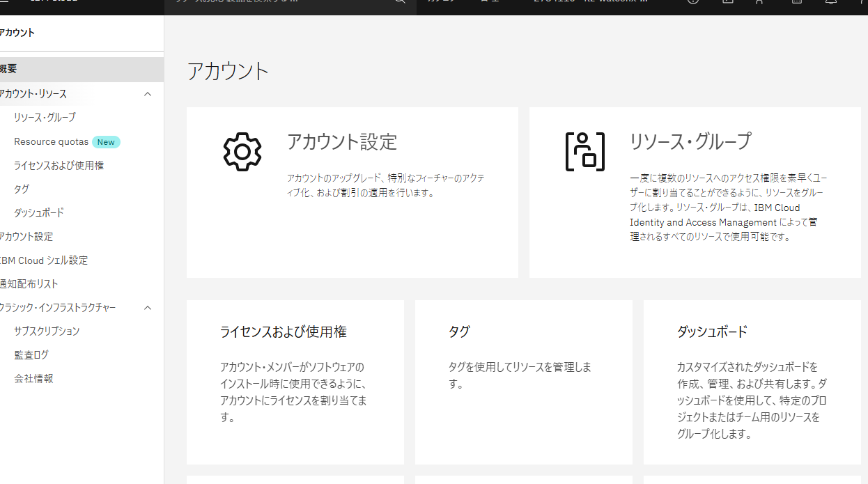Click the gear icon on the アカウント設定 card
Image resolution: width=868 pixels, height=484 pixels.
[242, 151]
